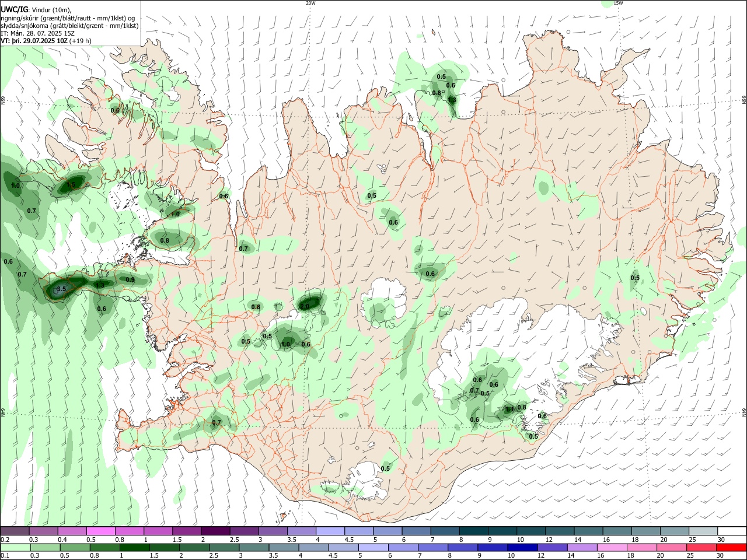Click the 0.9 precipitation value on the map

[130, 280]
